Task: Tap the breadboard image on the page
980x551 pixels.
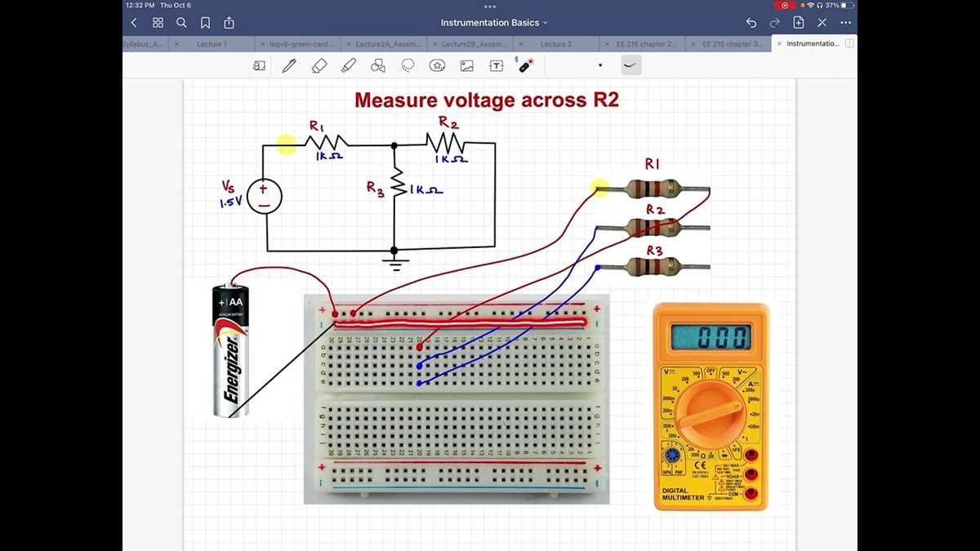Action: point(457,398)
